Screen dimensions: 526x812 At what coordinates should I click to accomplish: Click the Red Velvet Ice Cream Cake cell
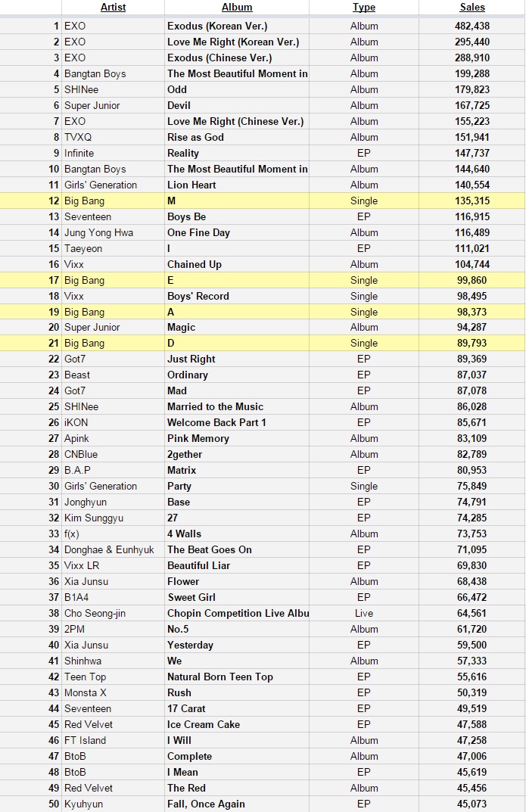tap(237, 724)
